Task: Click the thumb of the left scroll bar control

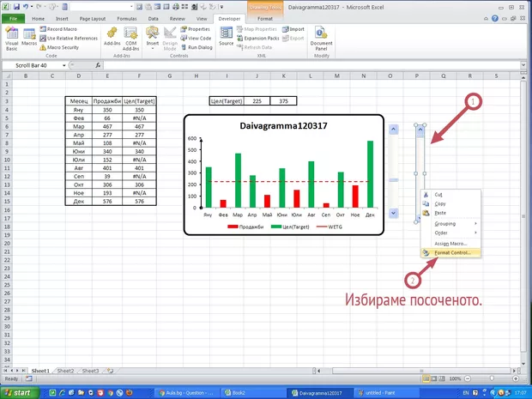Action: point(394,180)
